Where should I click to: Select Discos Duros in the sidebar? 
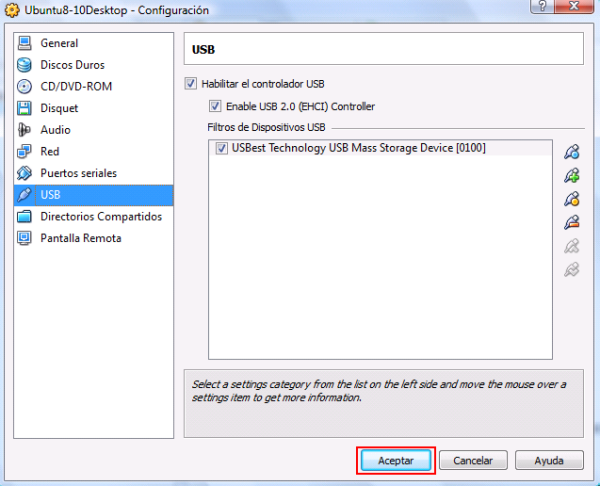[x=71, y=65]
